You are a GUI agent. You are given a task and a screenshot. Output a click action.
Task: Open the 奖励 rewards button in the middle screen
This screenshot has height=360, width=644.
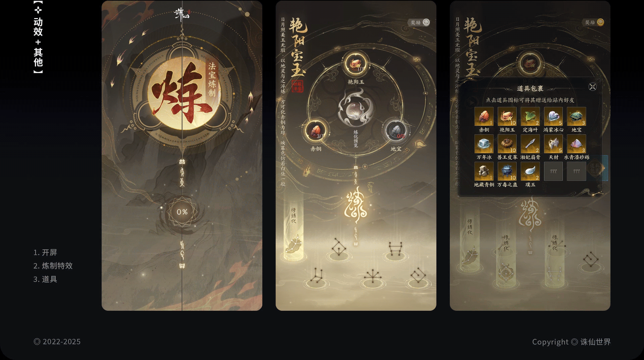[419, 22]
